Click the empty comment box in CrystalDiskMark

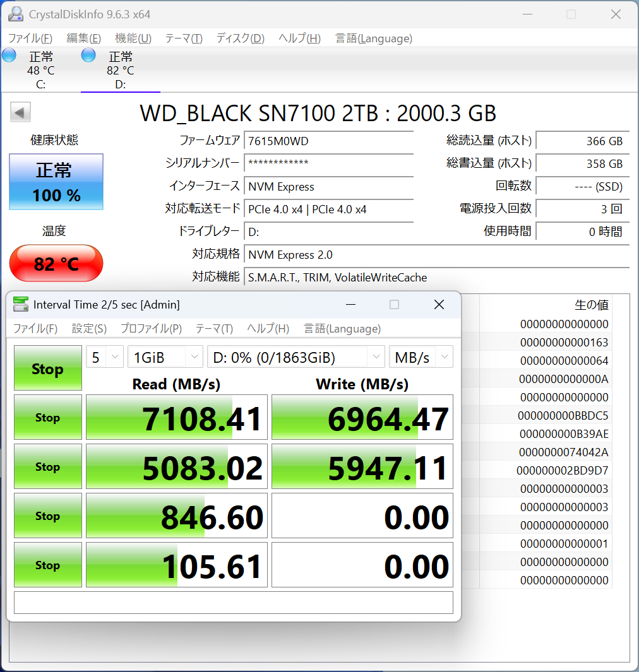click(234, 603)
